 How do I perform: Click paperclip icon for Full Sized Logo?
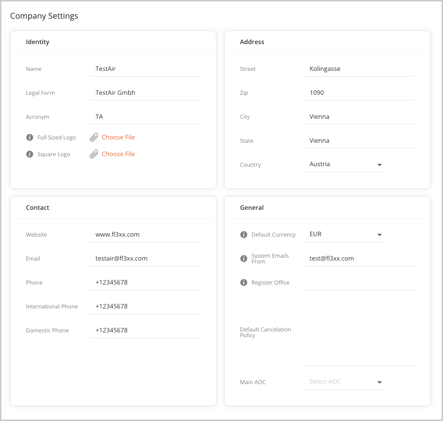[94, 137]
